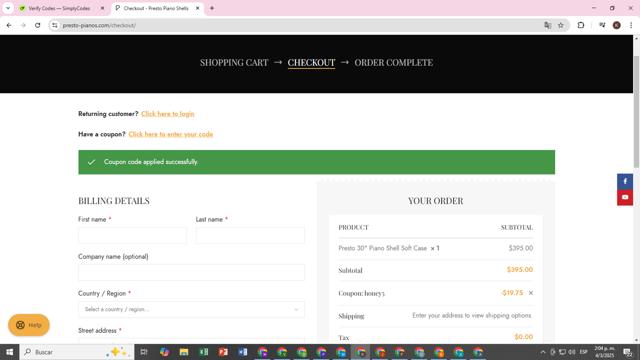Click here to enter your code

click(171, 134)
